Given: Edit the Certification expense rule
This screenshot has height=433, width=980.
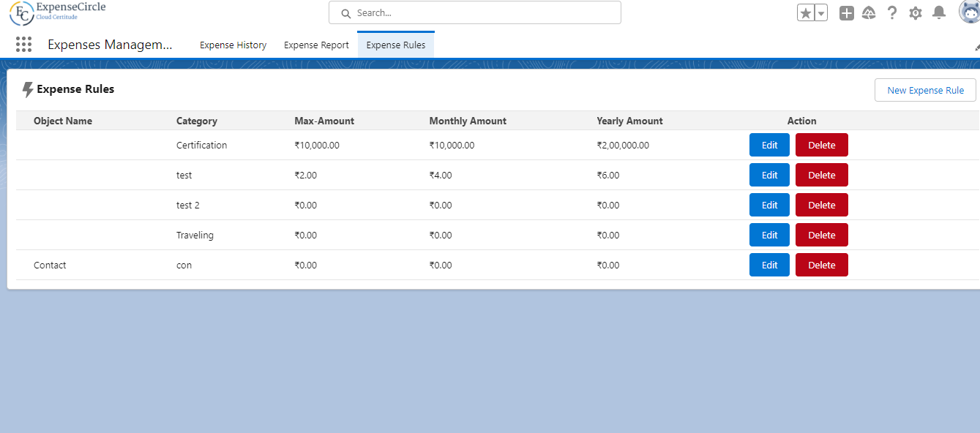Looking at the screenshot, I should (x=769, y=145).
